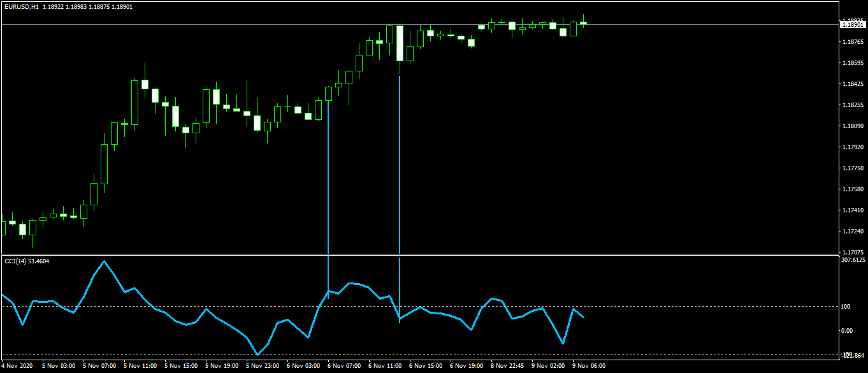Viewport: 868px width, 373px height.
Task: Click the 8 Nov 22:45 time label
Action: 507,367
